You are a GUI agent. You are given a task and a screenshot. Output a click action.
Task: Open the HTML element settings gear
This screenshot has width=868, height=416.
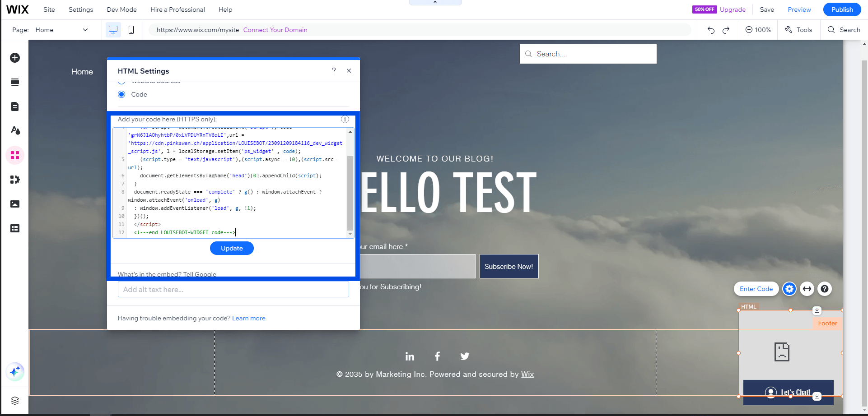click(789, 289)
